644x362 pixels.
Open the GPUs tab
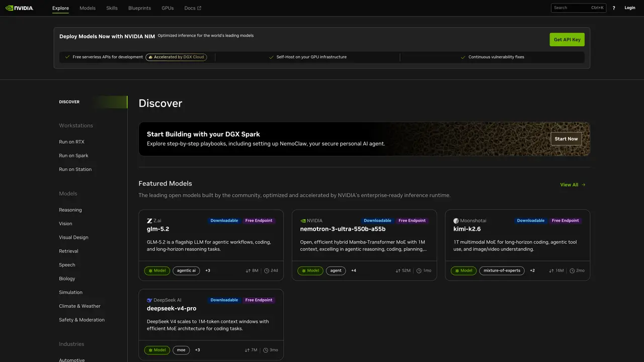168,8
